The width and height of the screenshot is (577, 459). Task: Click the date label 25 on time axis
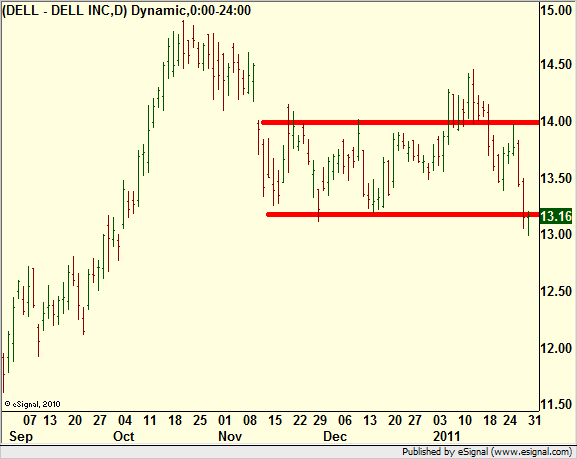[x=200, y=420]
